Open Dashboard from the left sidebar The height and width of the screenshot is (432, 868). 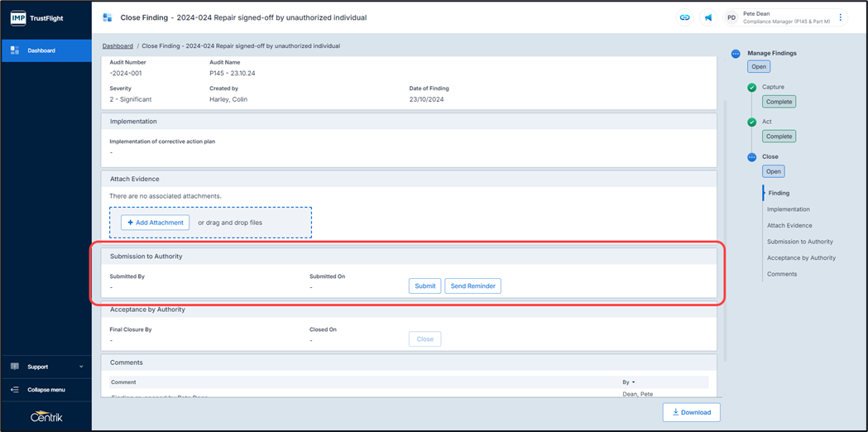pos(46,50)
